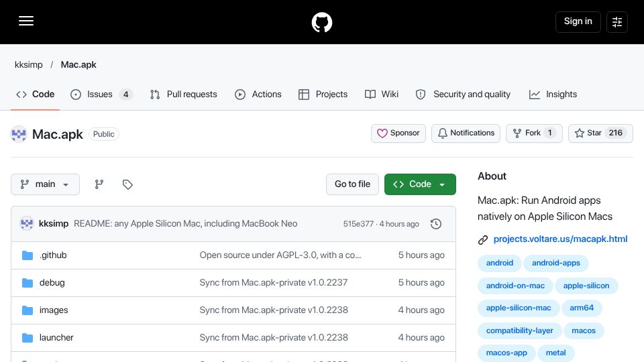Image resolution: width=644 pixels, height=362 pixels.
Task: Click the kksimp avatar in the commit row
Action: 27,224
